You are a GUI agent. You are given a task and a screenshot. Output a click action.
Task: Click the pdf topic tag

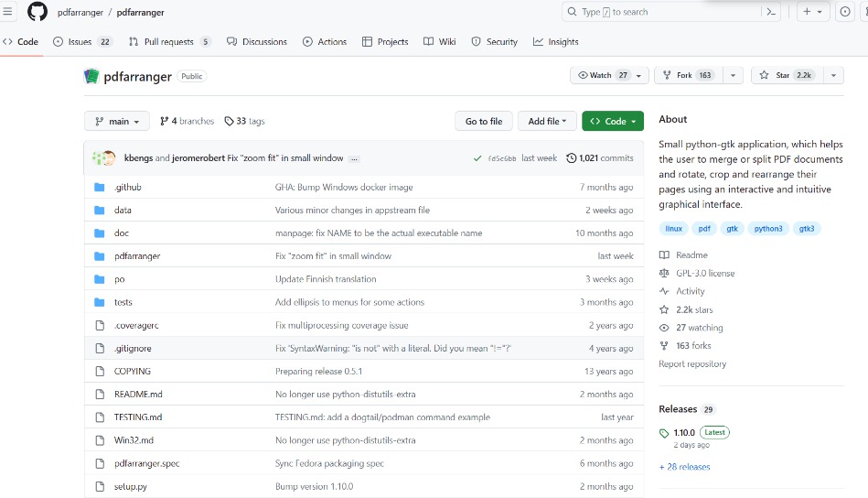(704, 229)
